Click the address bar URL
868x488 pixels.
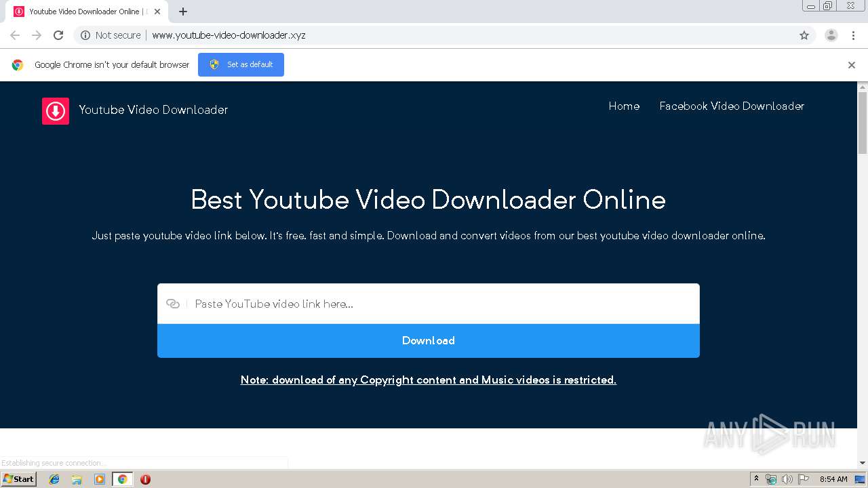tap(229, 35)
